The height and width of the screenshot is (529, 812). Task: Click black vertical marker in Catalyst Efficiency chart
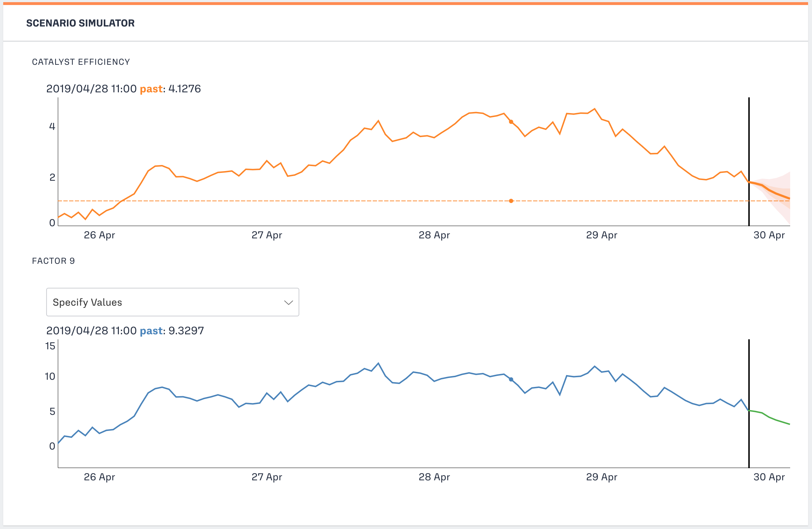[x=749, y=143]
